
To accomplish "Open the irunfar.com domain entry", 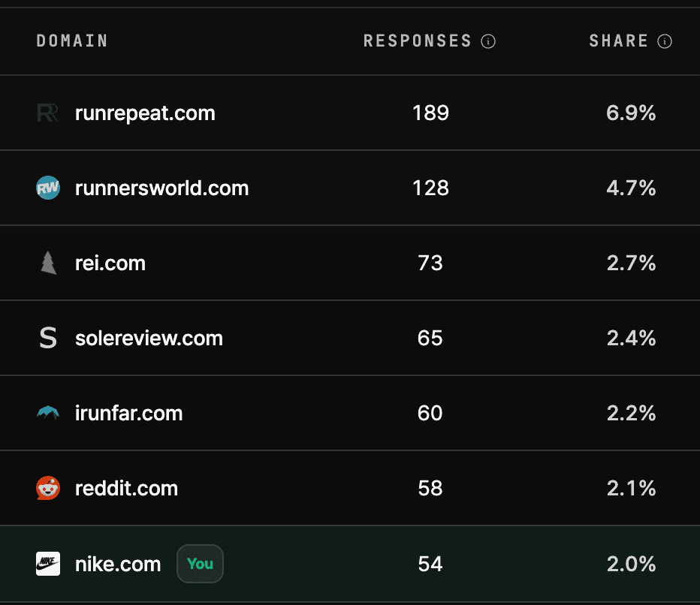I will 128,413.
